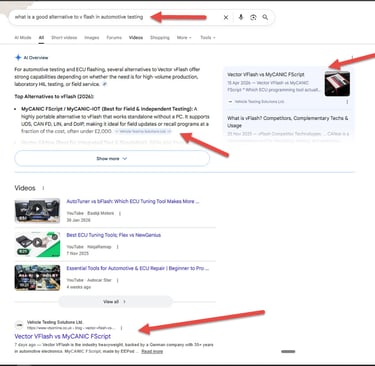Play the Best ECU Tuning Tools video thumbnail
This screenshot has height=366, width=375.
[x=37, y=244]
